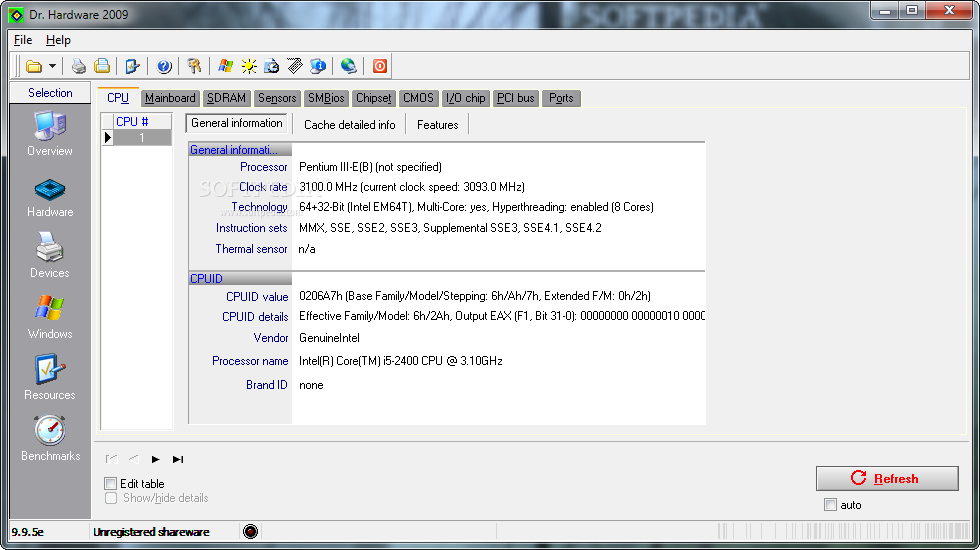Switch to the SMBios tab
The image size is (980, 550).
pos(326,98)
